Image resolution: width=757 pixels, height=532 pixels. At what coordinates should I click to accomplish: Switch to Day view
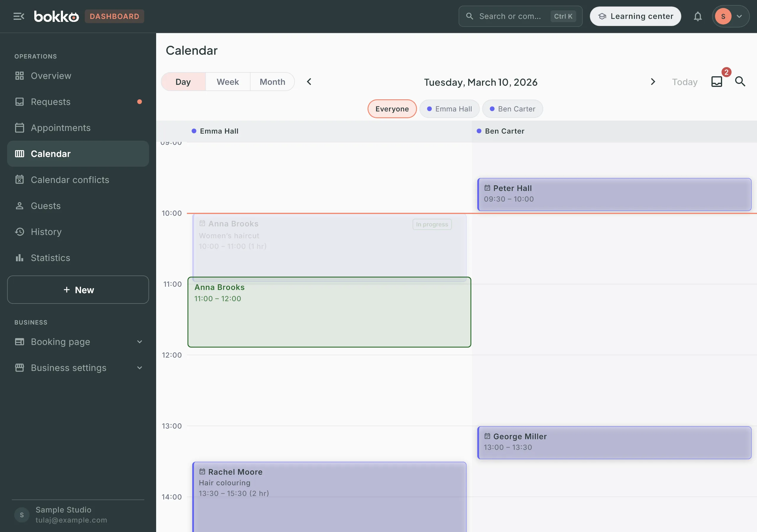[183, 82]
